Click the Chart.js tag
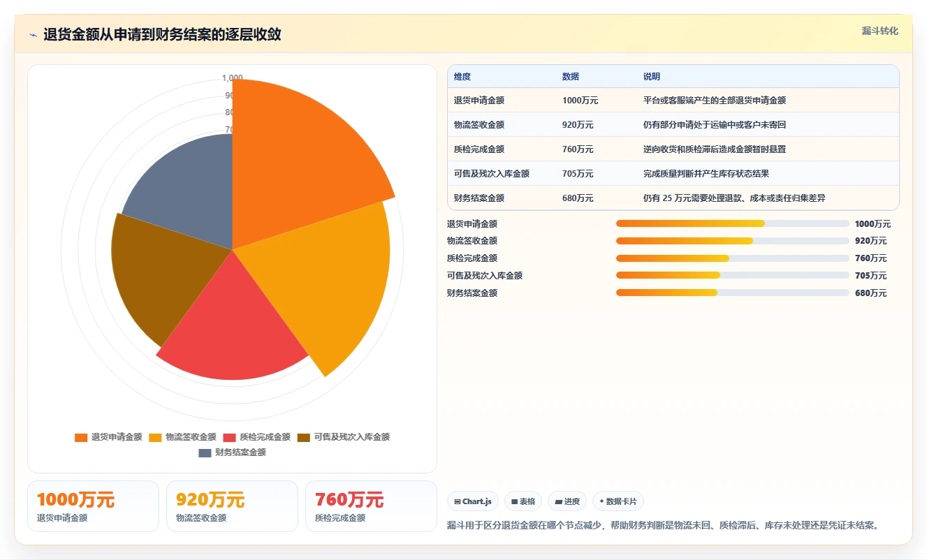The width and height of the screenshot is (927, 560). [x=472, y=501]
